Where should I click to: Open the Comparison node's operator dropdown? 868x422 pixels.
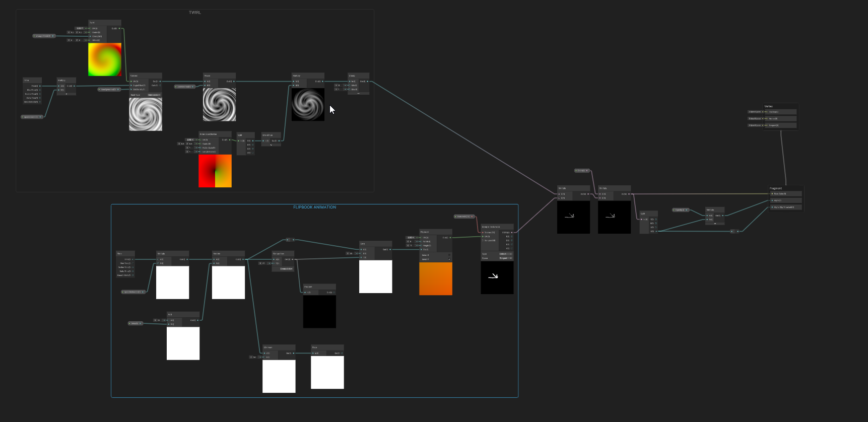(x=286, y=268)
